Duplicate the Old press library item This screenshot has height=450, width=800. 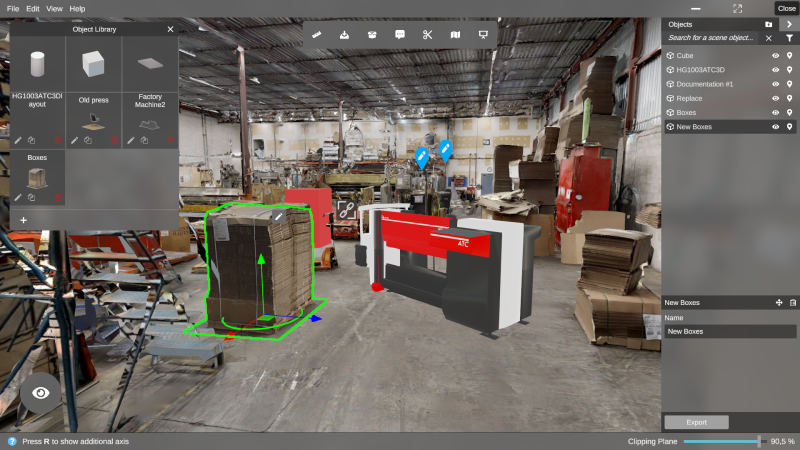88,140
